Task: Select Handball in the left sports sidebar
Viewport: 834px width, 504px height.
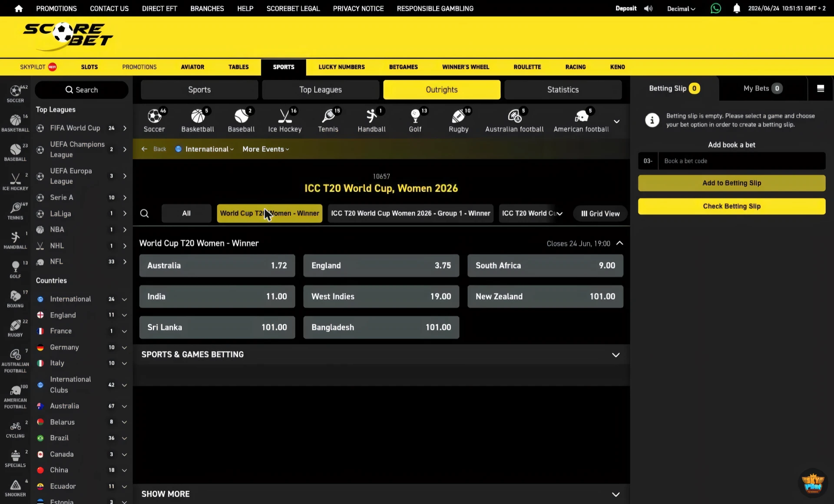Action: [x=15, y=240]
